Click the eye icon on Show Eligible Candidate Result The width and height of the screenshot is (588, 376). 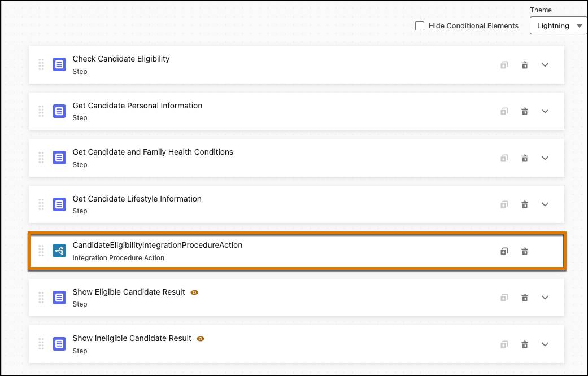click(194, 292)
